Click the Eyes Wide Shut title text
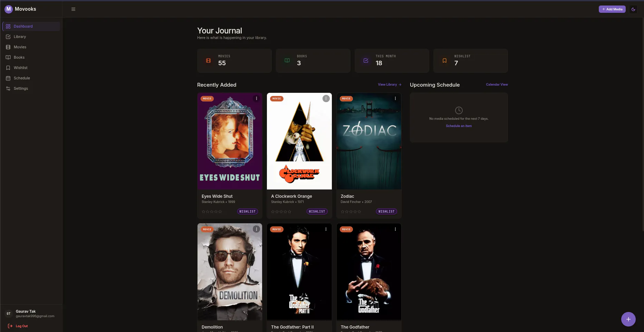 click(217, 196)
